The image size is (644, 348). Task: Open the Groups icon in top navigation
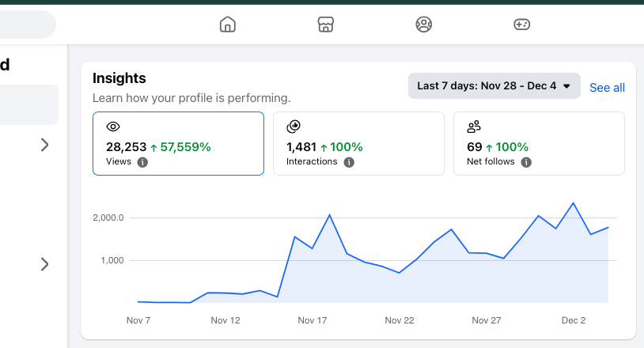click(424, 25)
